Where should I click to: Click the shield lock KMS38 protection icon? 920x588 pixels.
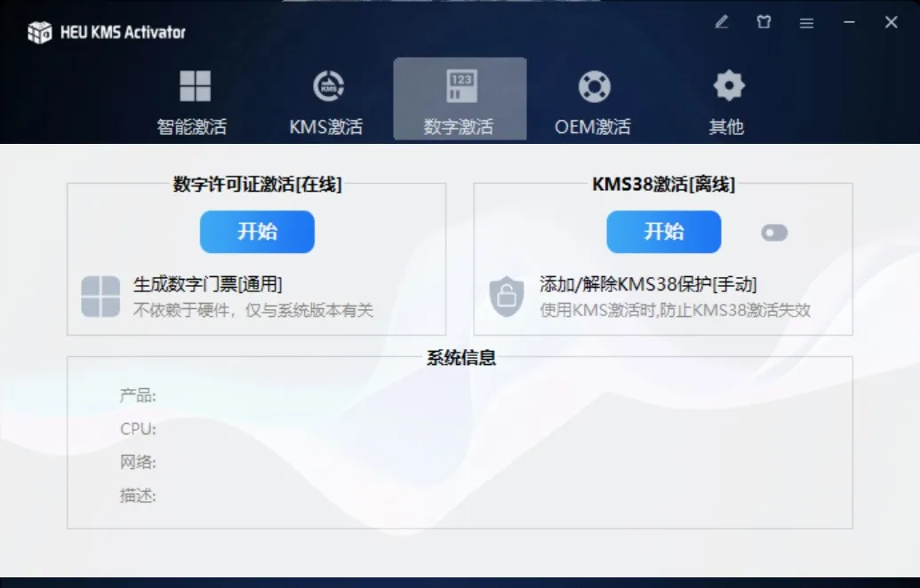point(507,297)
